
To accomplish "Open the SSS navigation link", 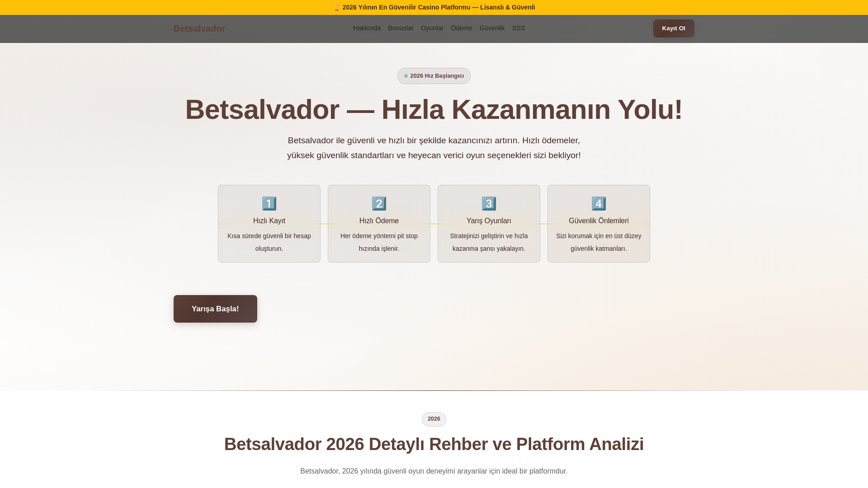I will (x=519, y=28).
